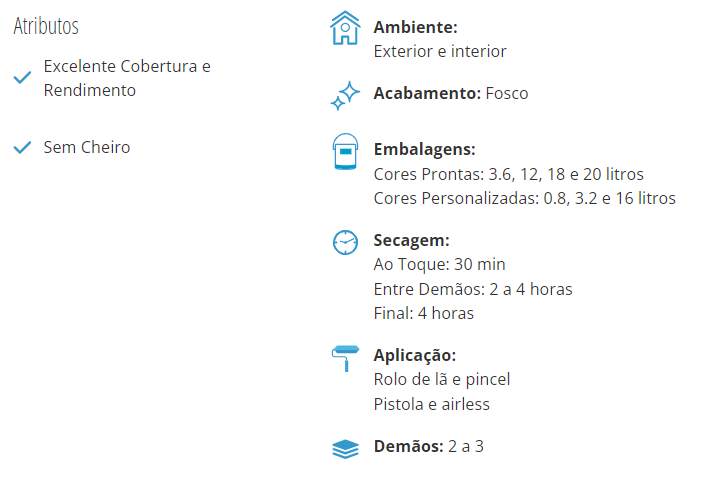The image size is (716, 486).
Task: Click the Sem Cheiro attribute text
Action: [87, 147]
